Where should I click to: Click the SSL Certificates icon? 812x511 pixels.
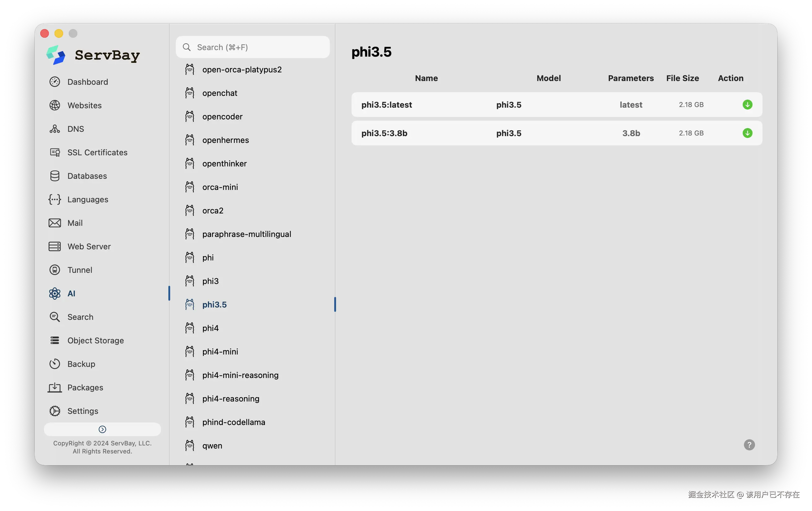point(55,152)
